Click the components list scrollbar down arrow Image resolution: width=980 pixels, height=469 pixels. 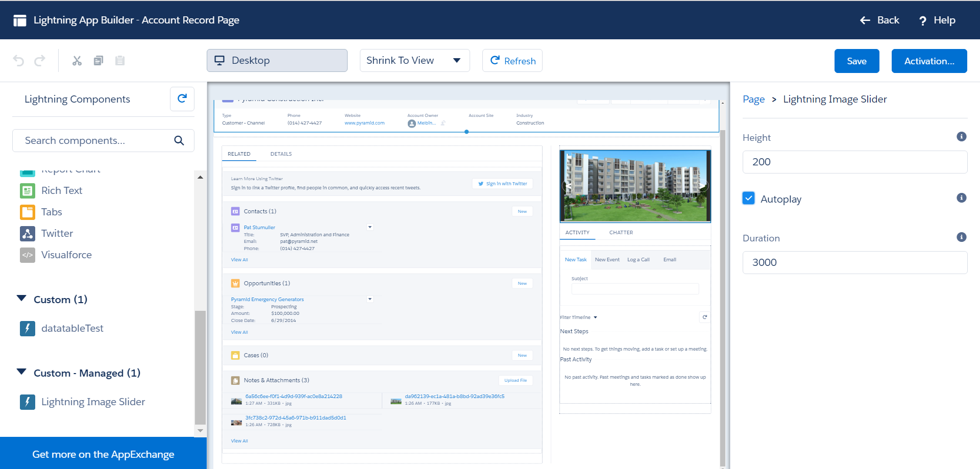click(x=200, y=431)
